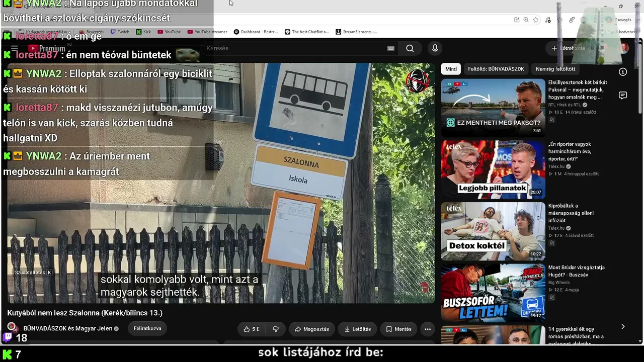Click the right chevron next to sidebar videos
The width and height of the screenshot is (644, 362).
(x=623, y=327)
